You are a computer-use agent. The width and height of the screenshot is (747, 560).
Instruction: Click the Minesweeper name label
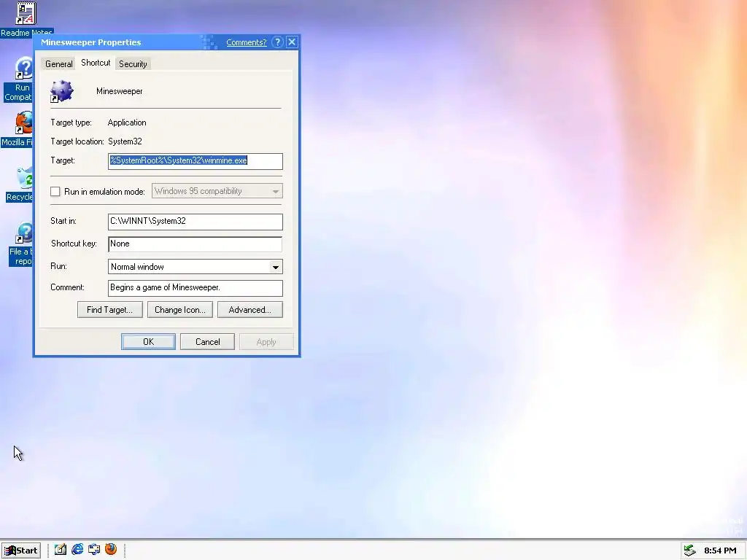pos(119,91)
